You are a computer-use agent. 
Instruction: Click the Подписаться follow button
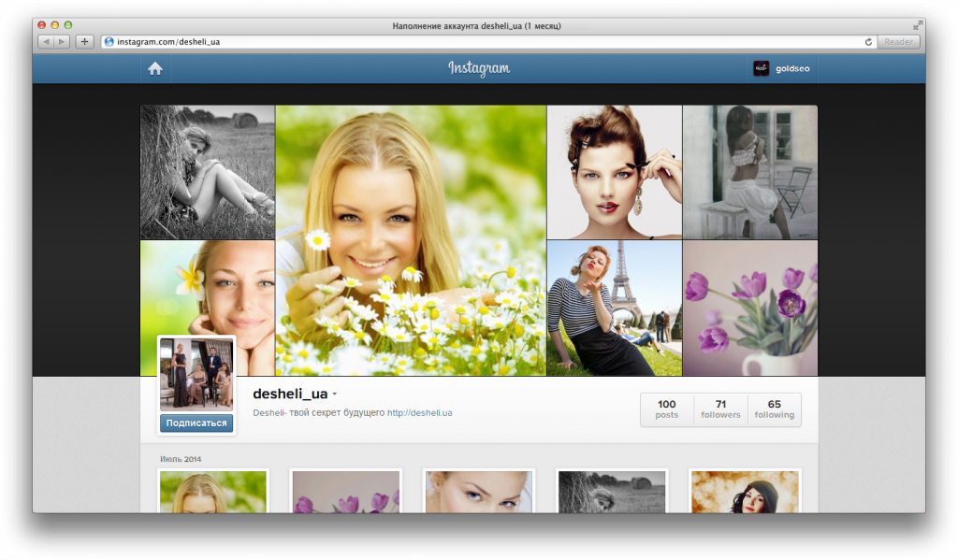coord(196,424)
